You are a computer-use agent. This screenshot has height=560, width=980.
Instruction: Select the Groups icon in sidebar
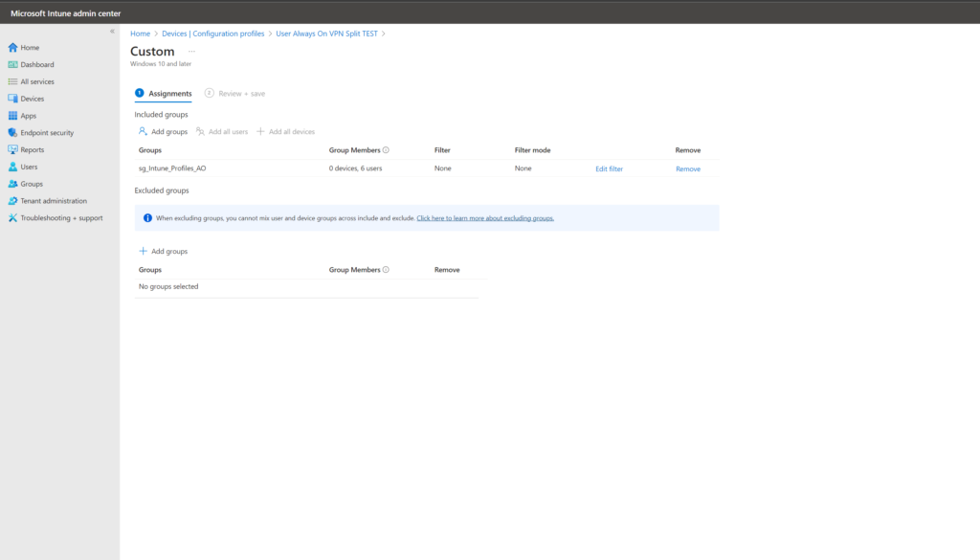point(12,184)
